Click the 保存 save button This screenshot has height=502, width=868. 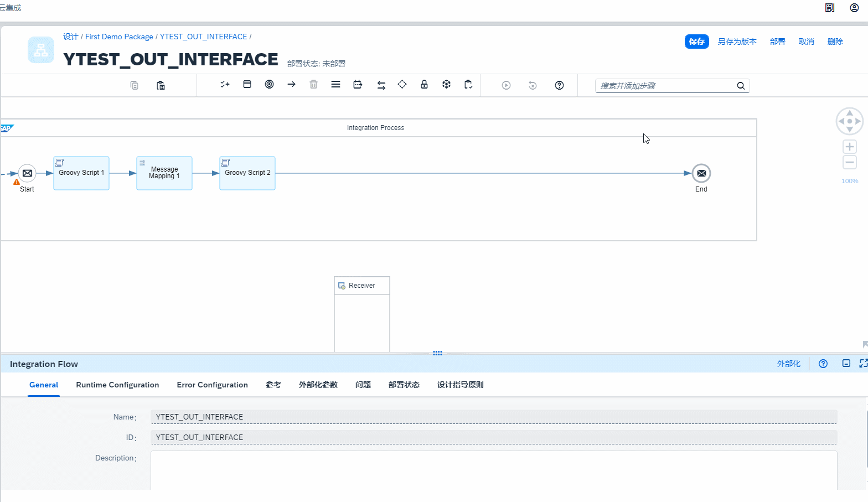(x=696, y=42)
